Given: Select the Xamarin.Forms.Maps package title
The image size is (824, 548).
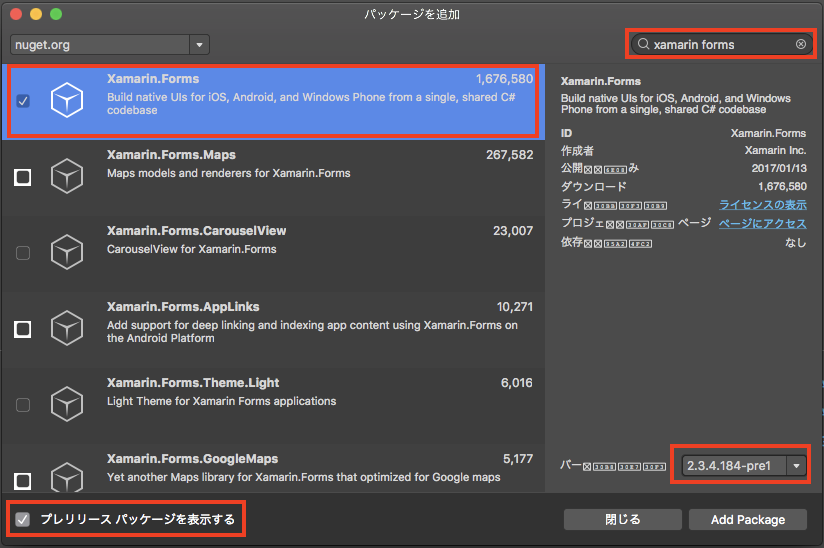Looking at the screenshot, I should 171,155.
